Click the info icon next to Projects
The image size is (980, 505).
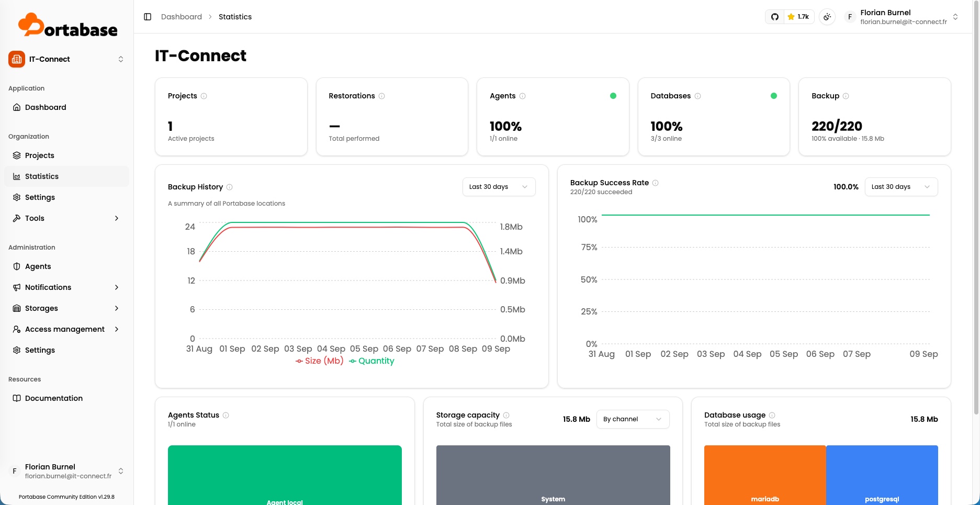point(204,96)
